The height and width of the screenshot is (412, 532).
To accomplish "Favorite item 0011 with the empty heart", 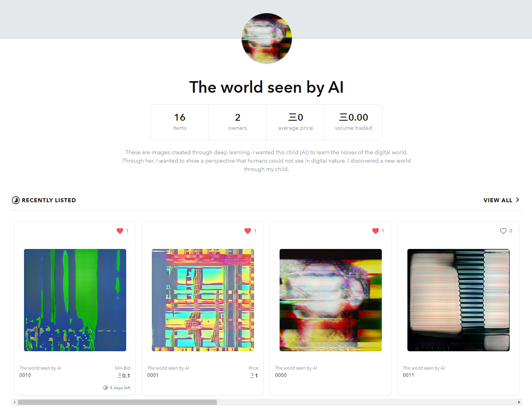I will pyautogui.click(x=503, y=231).
